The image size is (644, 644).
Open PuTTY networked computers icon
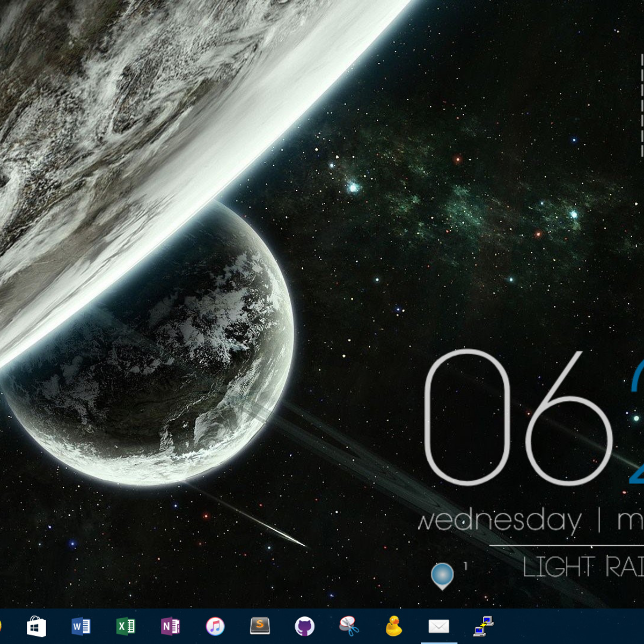tap(484, 626)
